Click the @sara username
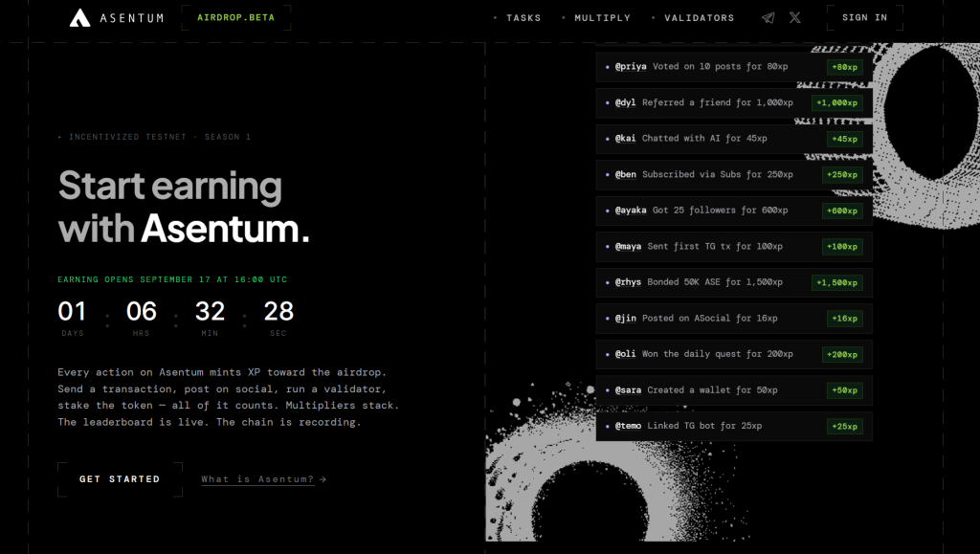 [x=628, y=390]
